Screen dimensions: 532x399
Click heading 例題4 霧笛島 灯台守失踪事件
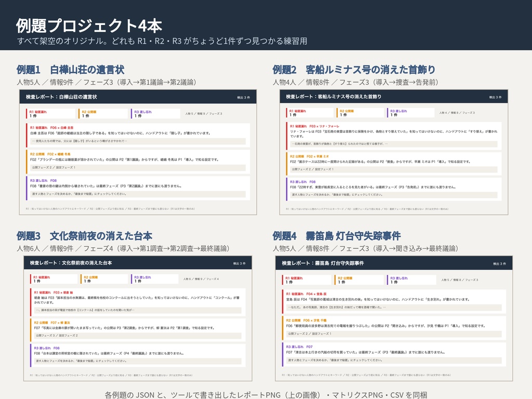(x=337, y=236)
